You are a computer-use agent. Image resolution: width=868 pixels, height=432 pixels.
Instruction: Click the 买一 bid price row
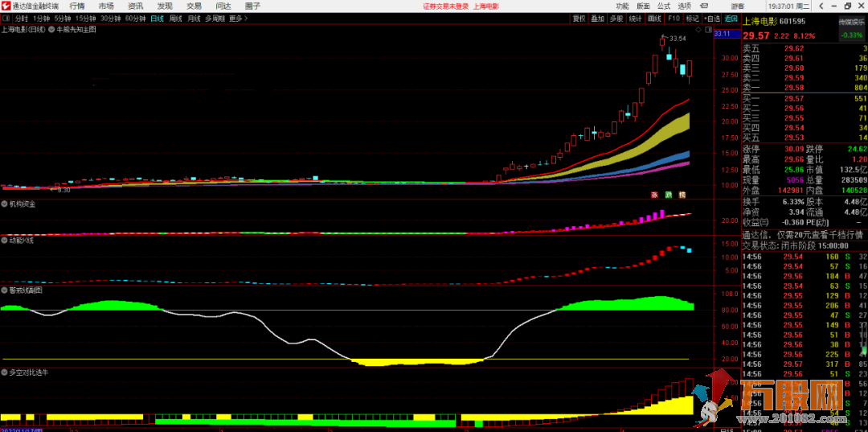click(x=805, y=98)
